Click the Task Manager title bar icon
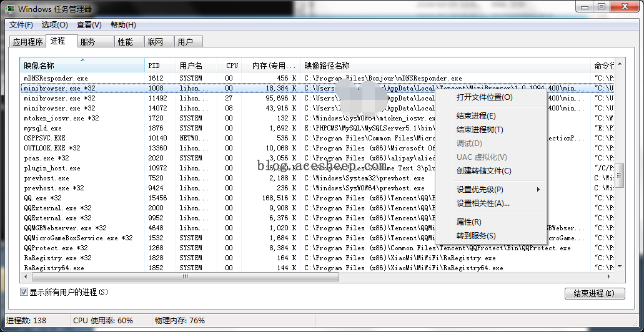Screen dimensions: 644x332 [x=9, y=8]
